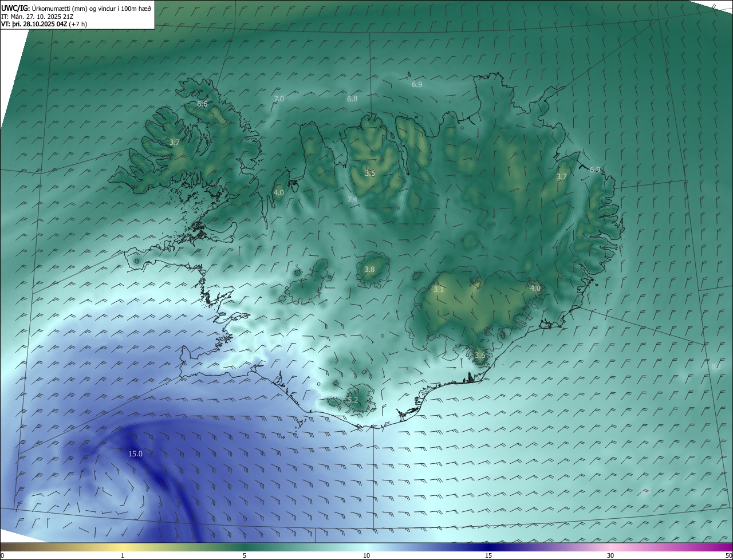Viewport: 733px width, 560px height.
Task: Select the 5.2 precipitation value label
Action: (x=353, y=400)
